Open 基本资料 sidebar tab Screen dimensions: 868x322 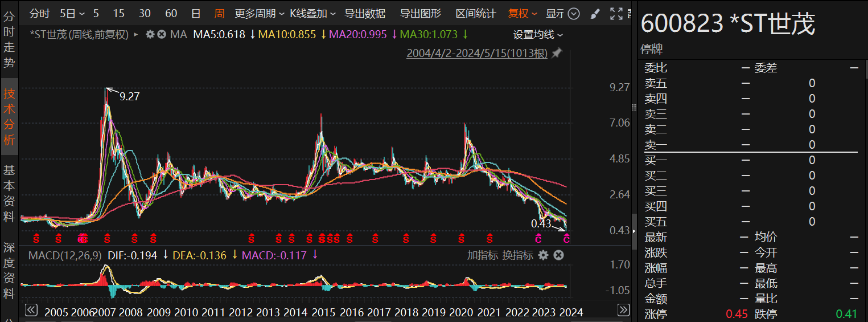click(9, 193)
